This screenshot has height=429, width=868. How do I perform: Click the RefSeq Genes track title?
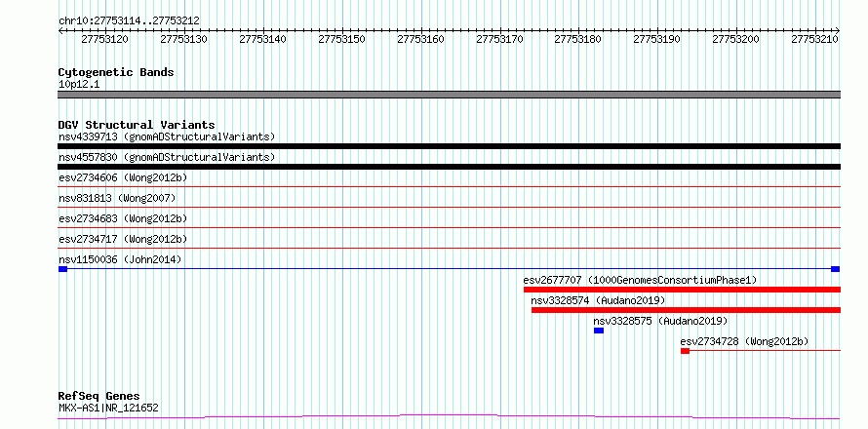[x=99, y=397]
